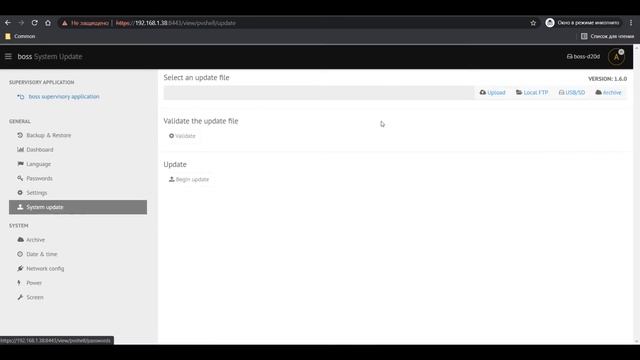Bookmark this page with star icon

click(533, 23)
